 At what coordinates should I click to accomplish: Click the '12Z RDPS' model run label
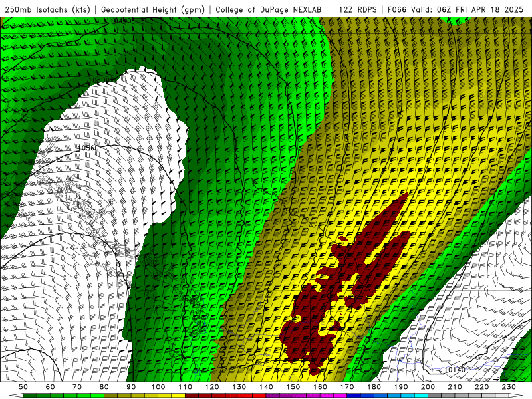pyautogui.click(x=358, y=9)
